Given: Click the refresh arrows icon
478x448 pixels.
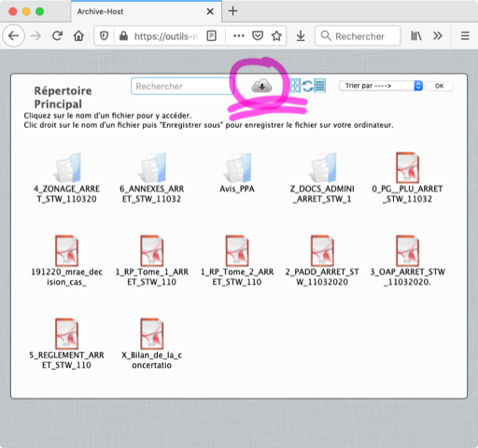Looking at the screenshot, I should click(307, 86).
